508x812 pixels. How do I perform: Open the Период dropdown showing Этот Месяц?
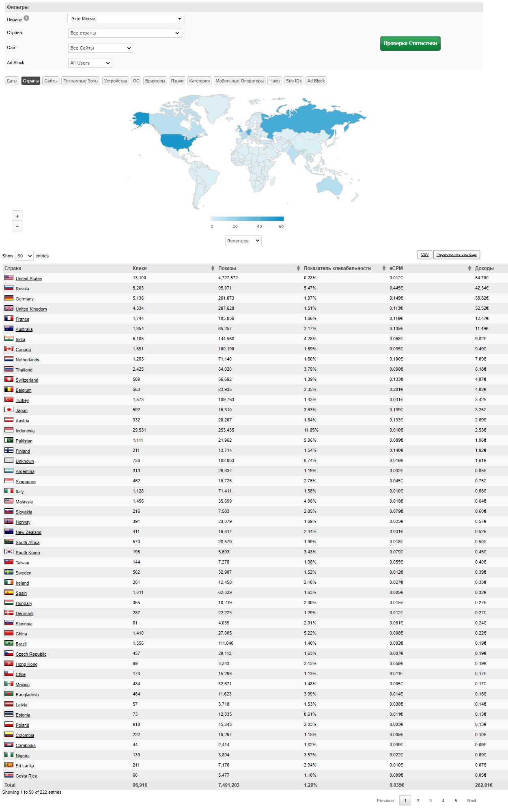126,19
